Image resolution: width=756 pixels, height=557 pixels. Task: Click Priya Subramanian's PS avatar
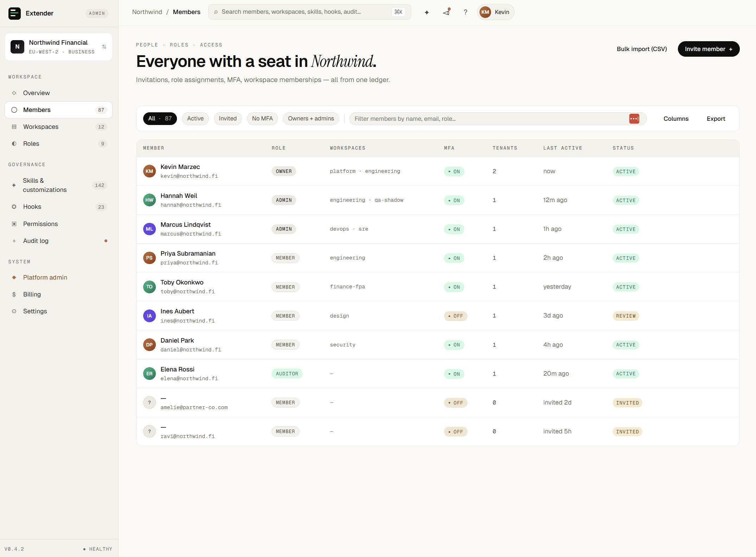(150, 258)
